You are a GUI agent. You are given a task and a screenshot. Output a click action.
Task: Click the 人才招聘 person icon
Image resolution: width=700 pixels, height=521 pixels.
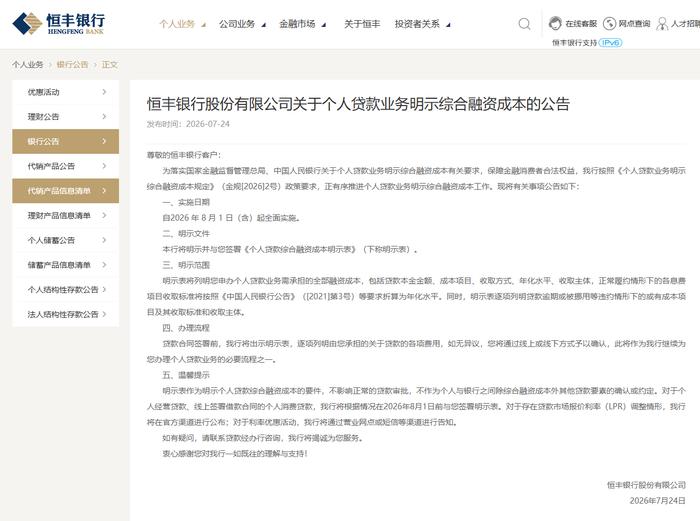[x=662, y=24]
